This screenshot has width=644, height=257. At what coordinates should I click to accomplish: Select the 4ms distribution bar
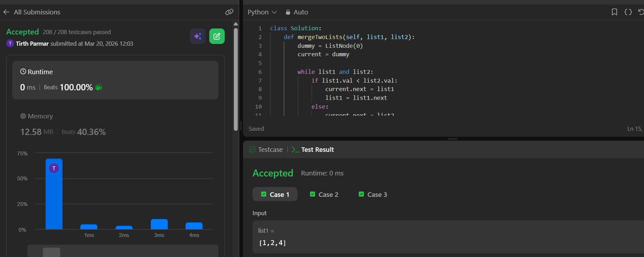[x=194, y=226]
